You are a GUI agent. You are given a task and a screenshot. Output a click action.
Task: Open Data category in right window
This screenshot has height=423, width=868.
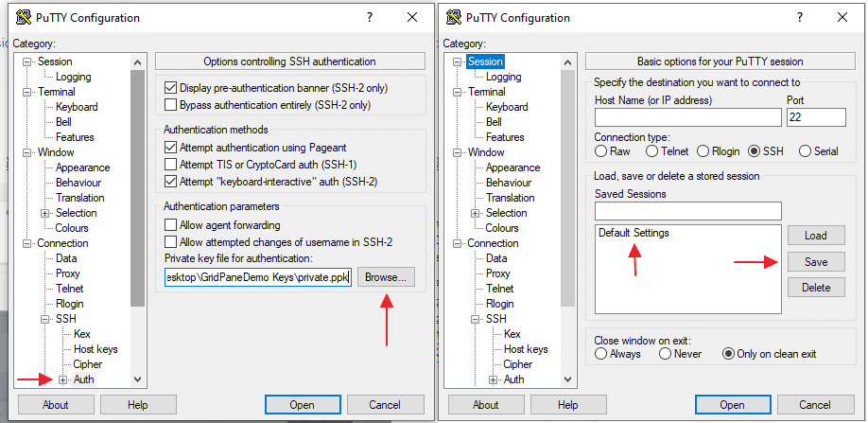[x=496, y=258]
